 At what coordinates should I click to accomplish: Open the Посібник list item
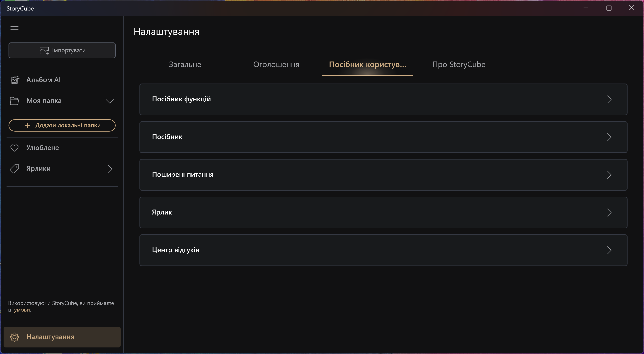point(383,137)
